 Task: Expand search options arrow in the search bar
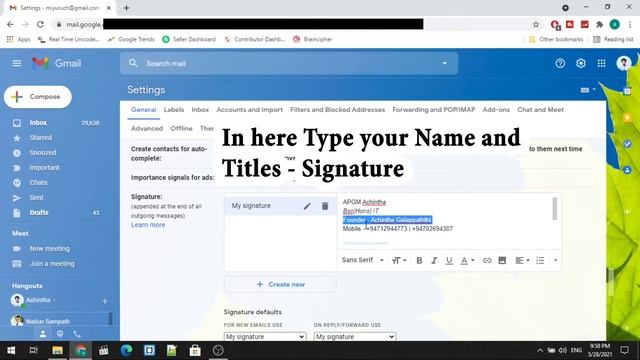[x=444, y=63]
